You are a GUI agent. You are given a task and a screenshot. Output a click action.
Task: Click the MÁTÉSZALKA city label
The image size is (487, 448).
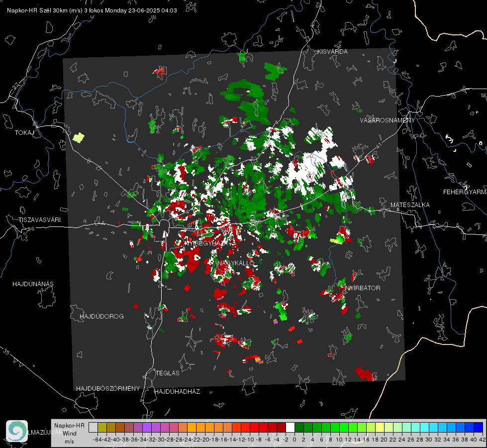click(410, 205)
